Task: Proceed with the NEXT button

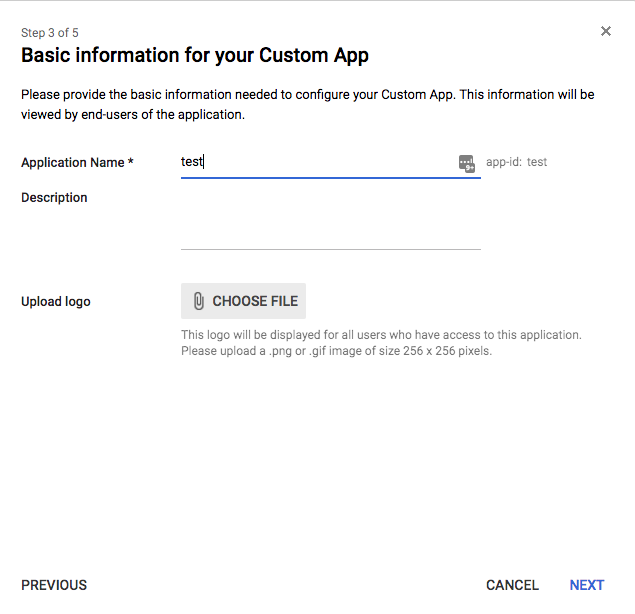Action: point(587,585)
